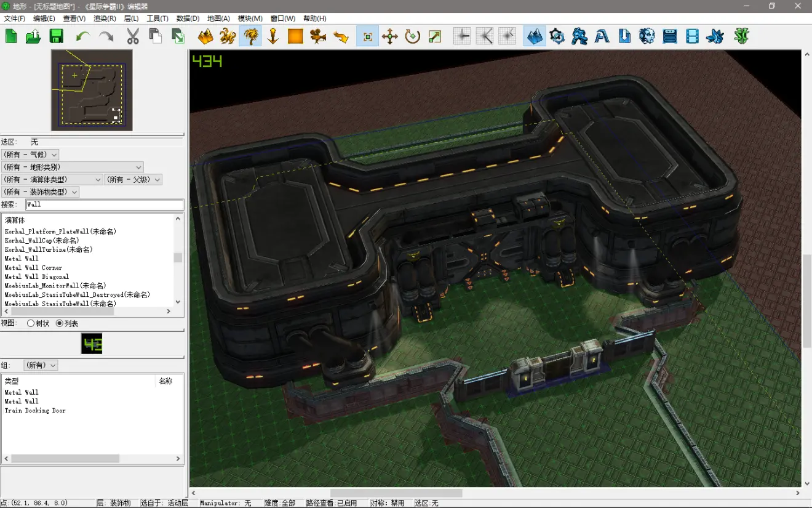Click the actor list scroll-down arrow
The height and width of the screenshot is (508, 812).
(x=178, y=302)
